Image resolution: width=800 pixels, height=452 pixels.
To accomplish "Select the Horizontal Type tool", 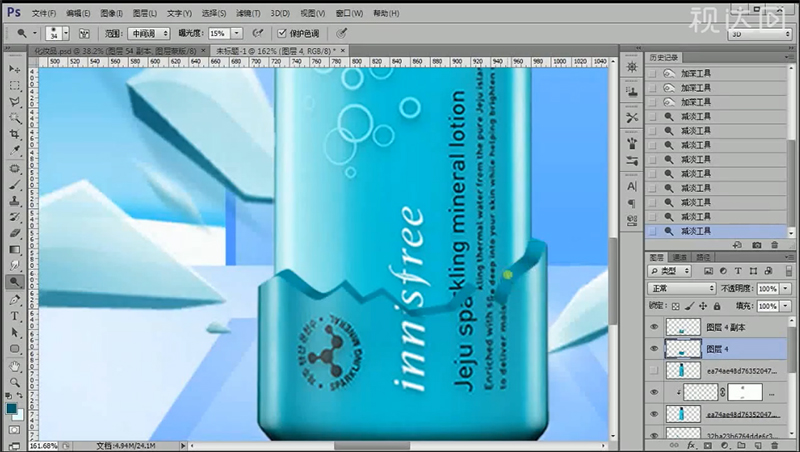I will [x=14, y=316].
